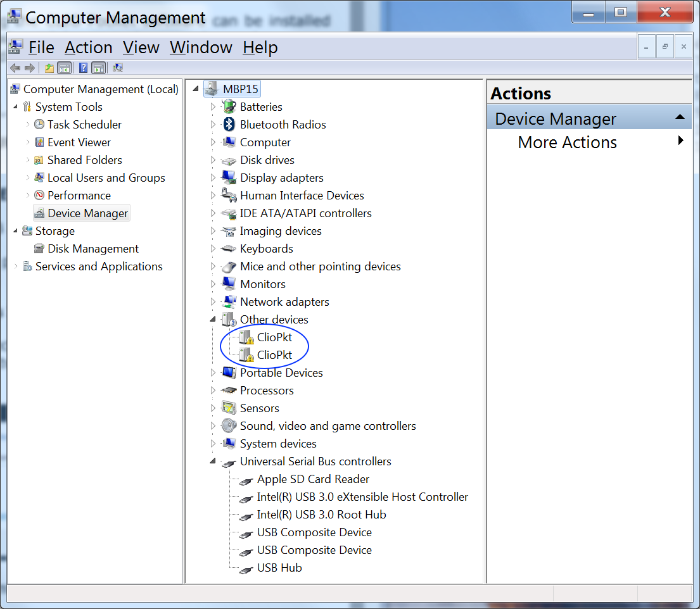Select the USB Hub entry
Image resolution: width=700 pixels, height=609 pixels.
[x=279, y=568]
